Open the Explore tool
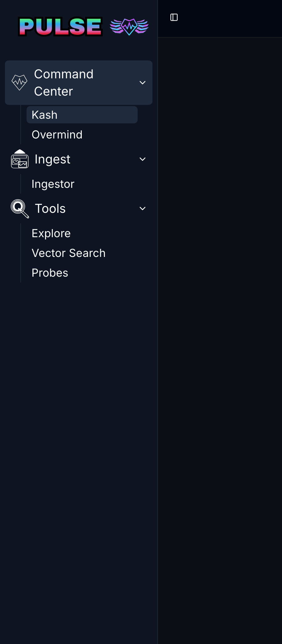Viewport: 282px width, 644px height. tap(51, 233)
